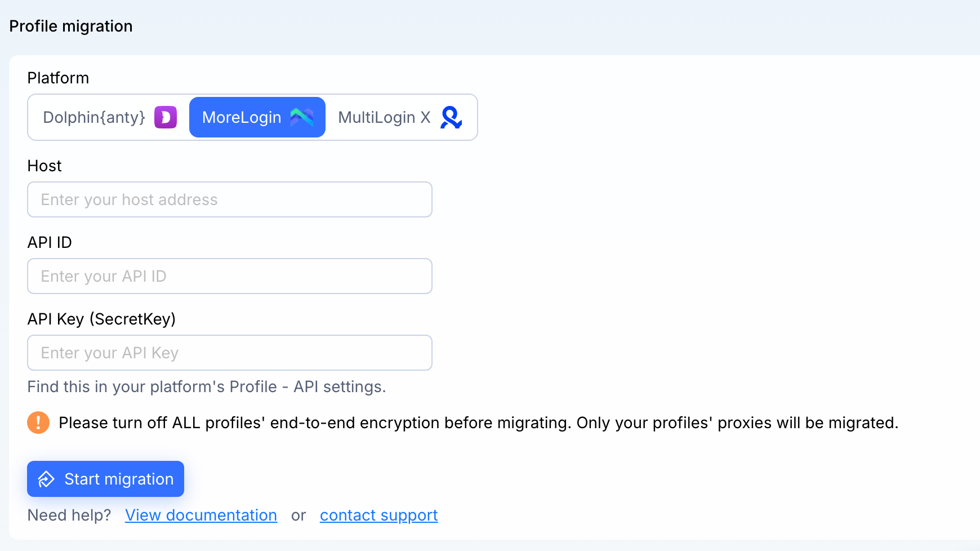Select the Dolphin{anty} platform option
Screen dimensions: 980x551
110,117
